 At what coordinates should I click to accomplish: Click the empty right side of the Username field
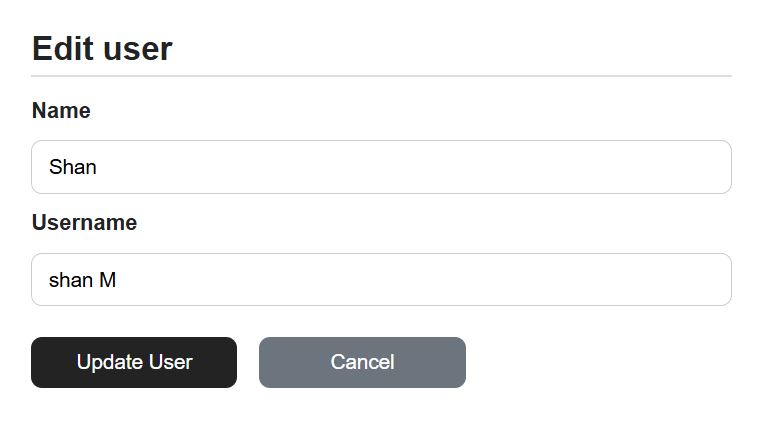pyautogui.click(x=600, y=280)
